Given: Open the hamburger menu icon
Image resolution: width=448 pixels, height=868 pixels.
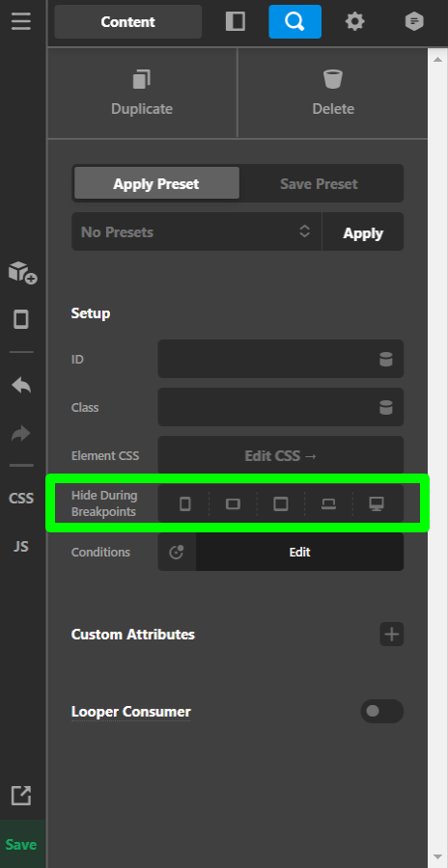Looking at the screenshot, I should [x=21, y=21].
